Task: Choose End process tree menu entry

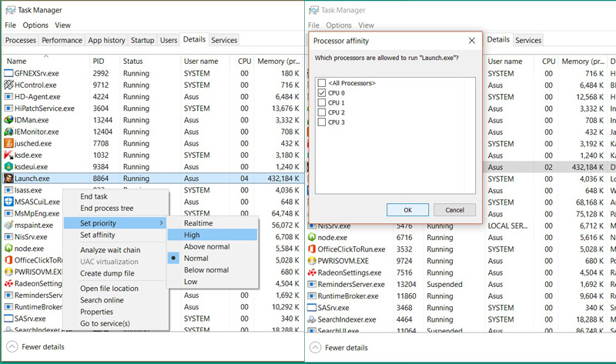Action: 107,208
